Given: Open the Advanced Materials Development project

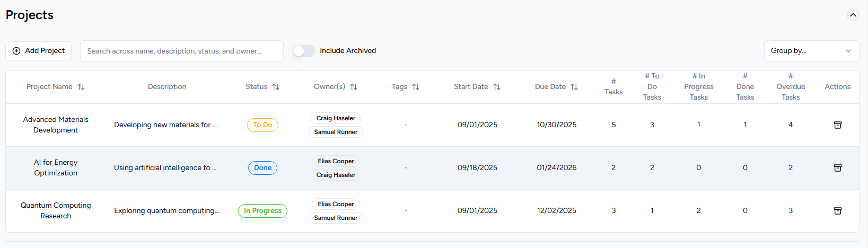Looking at the screenshot, I should (56, 125).
